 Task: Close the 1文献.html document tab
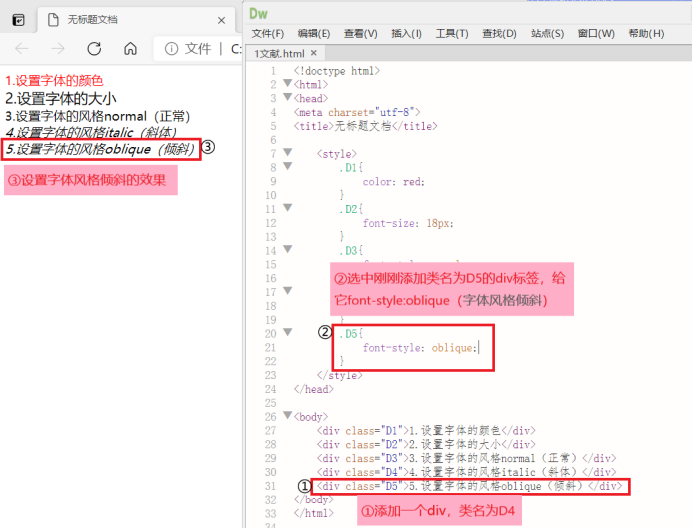tap(314, 53)
